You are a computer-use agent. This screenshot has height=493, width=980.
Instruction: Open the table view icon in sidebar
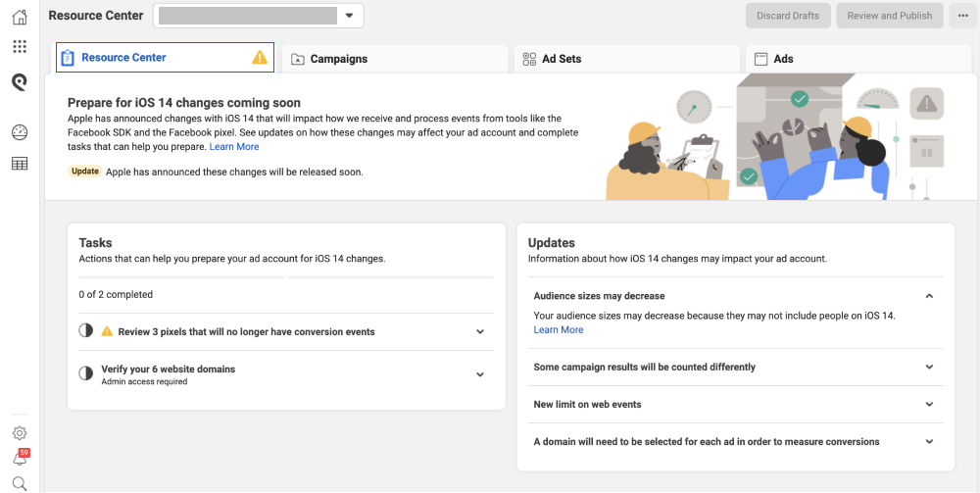(x=20, y=164)
